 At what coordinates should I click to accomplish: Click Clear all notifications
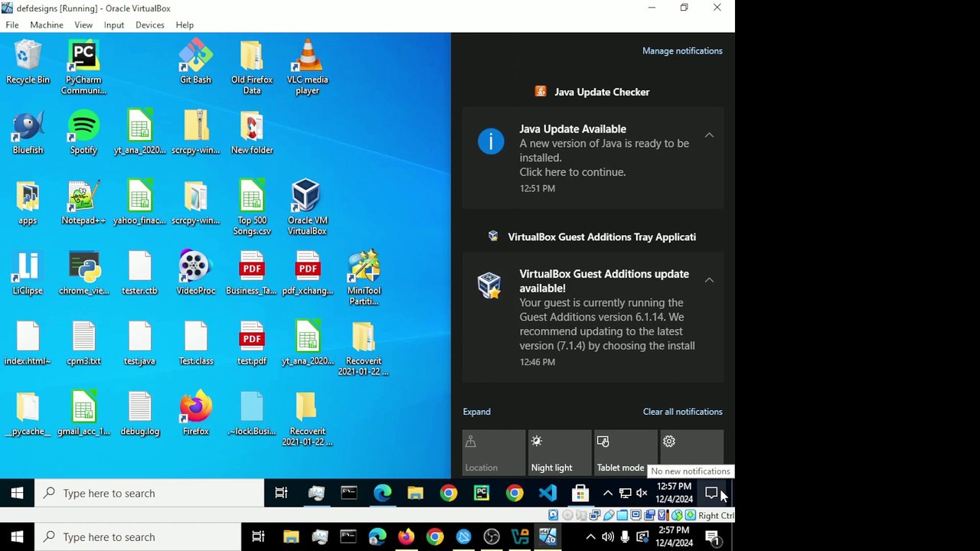point(682,412)
